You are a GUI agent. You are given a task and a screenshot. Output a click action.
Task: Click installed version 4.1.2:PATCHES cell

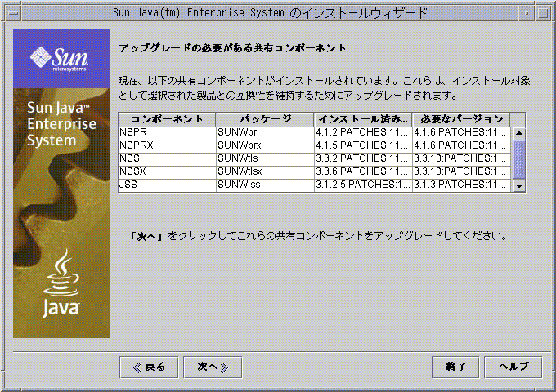coord(363,133)
